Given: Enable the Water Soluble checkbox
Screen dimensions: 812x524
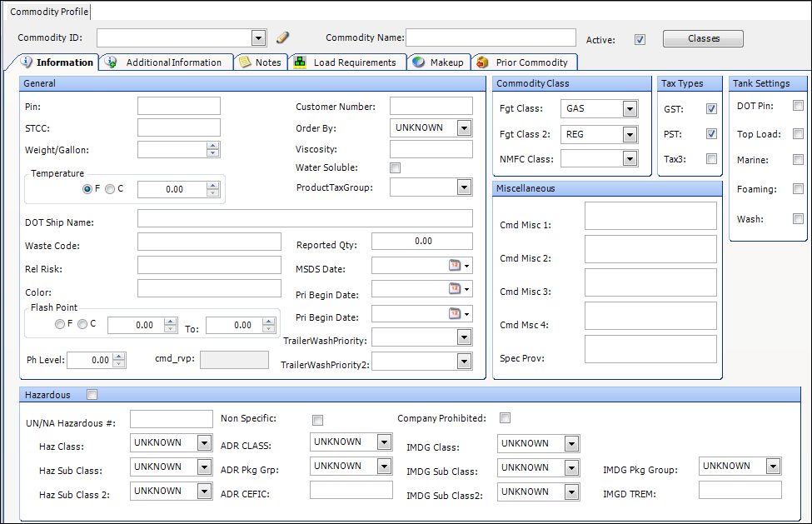Looking at the screenshot, I should 396,167.
